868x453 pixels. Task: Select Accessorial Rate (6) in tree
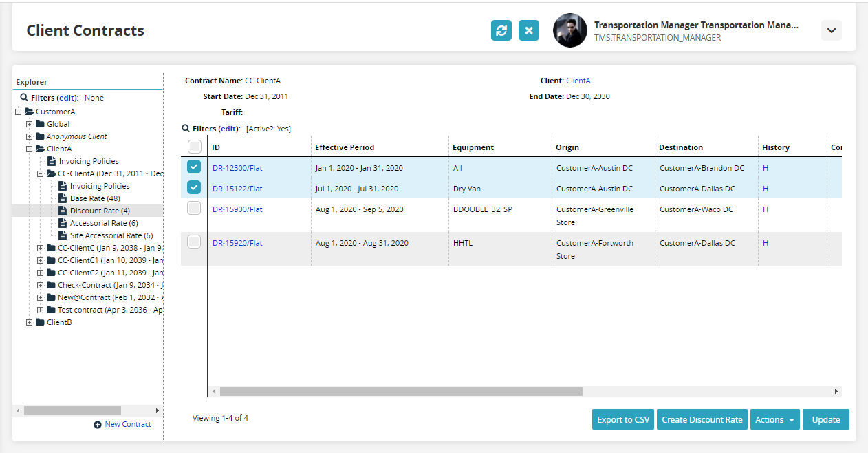point(103,223)
